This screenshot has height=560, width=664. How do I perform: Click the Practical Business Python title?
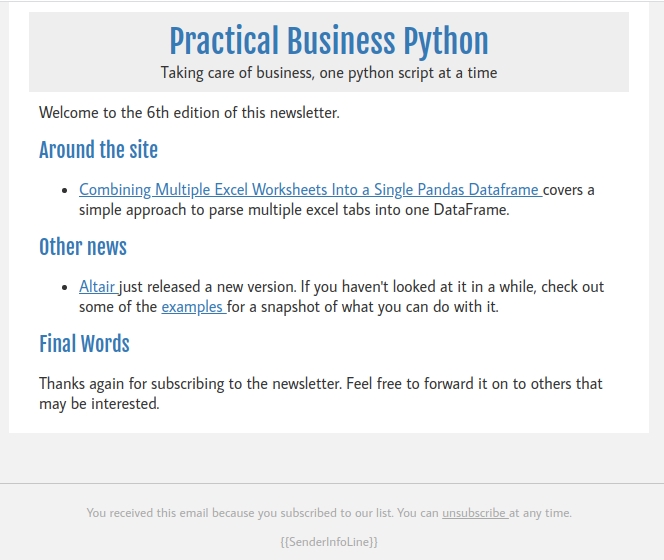click(328, 42)
